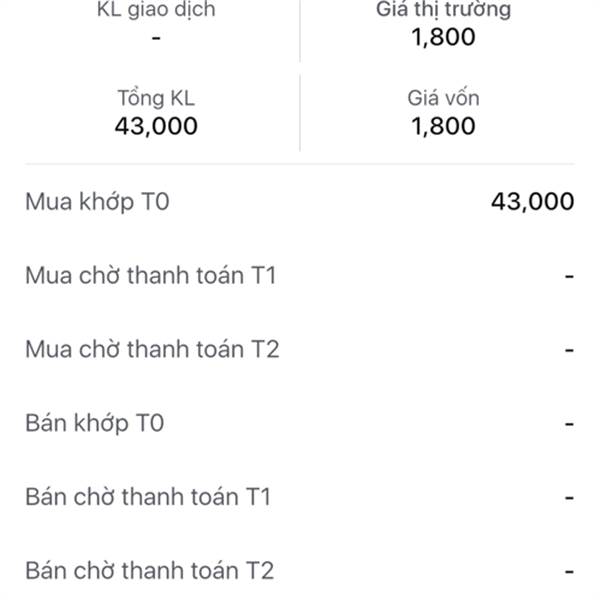This screenshot has width=600, height=600.
Task: Click the 43,000 value beside Mua khớp T0
Action: (x=532, y=201)
